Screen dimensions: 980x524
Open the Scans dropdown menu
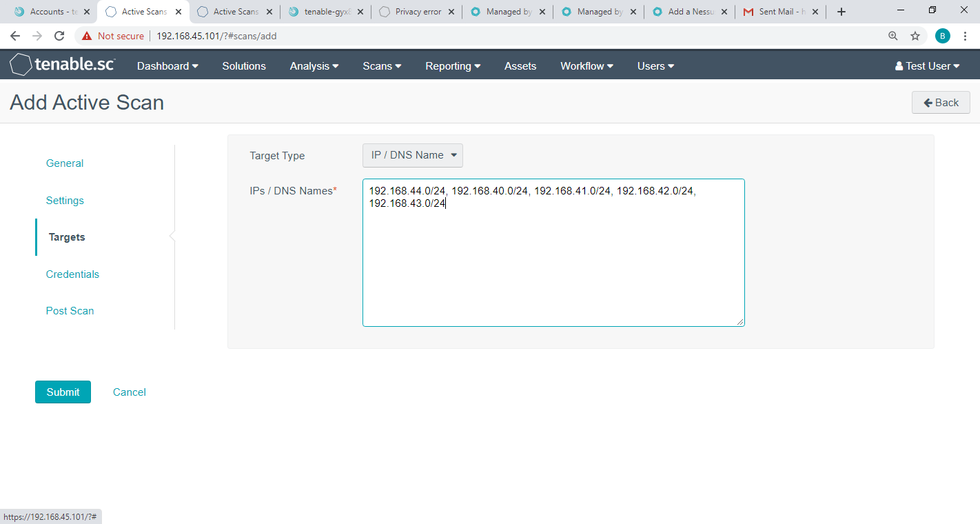coord(382,66)
